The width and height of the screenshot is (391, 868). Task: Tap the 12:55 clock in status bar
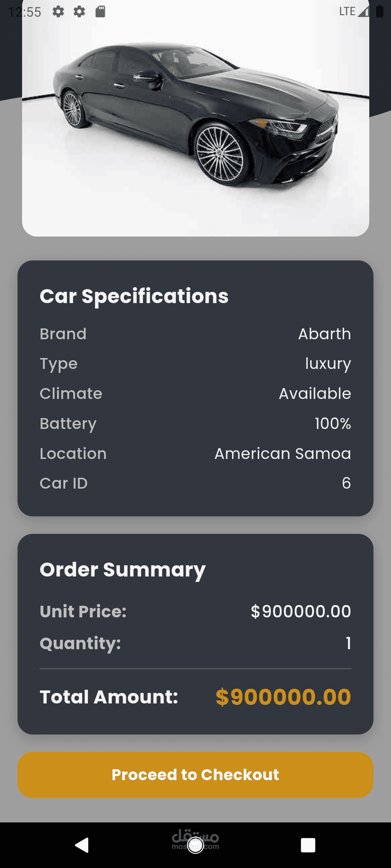pyautogui.click(x=25, y=12)
